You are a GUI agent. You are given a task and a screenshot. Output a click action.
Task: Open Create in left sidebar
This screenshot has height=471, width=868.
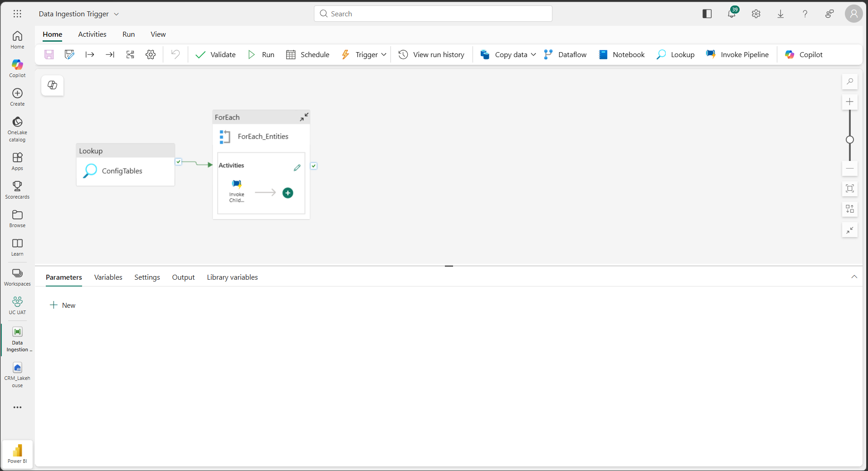[17, 97]
